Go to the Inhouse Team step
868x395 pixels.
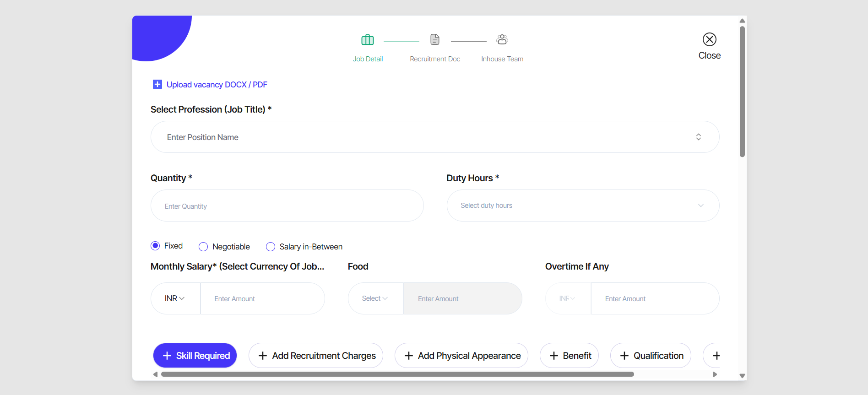click(502, 59)
